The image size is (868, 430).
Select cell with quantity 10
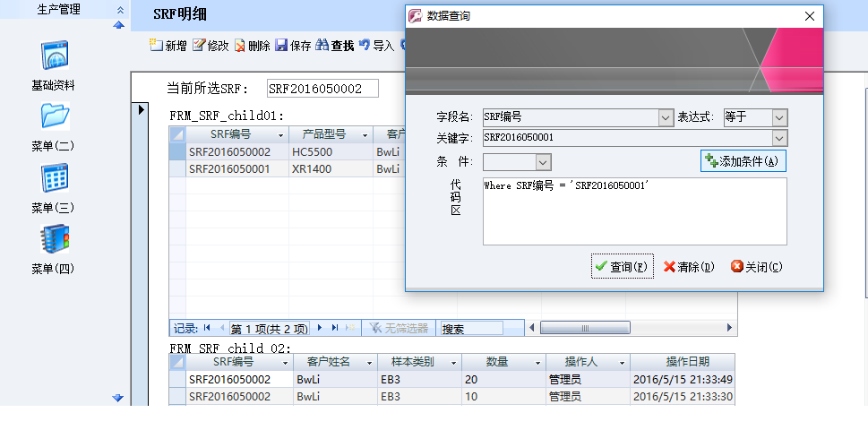[x=503, y=397]
